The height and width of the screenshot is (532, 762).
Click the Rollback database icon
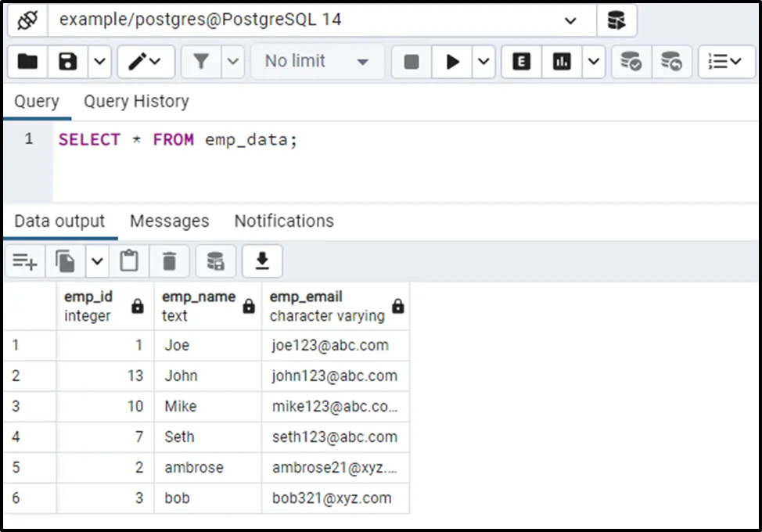[x=671, y=62]
